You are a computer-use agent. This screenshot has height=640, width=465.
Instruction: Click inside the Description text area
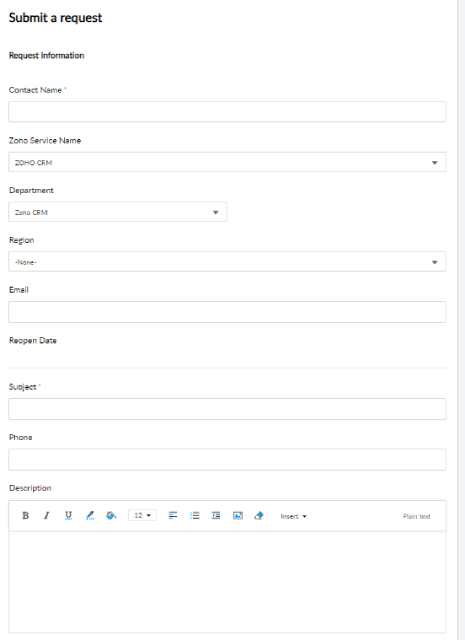227,582
